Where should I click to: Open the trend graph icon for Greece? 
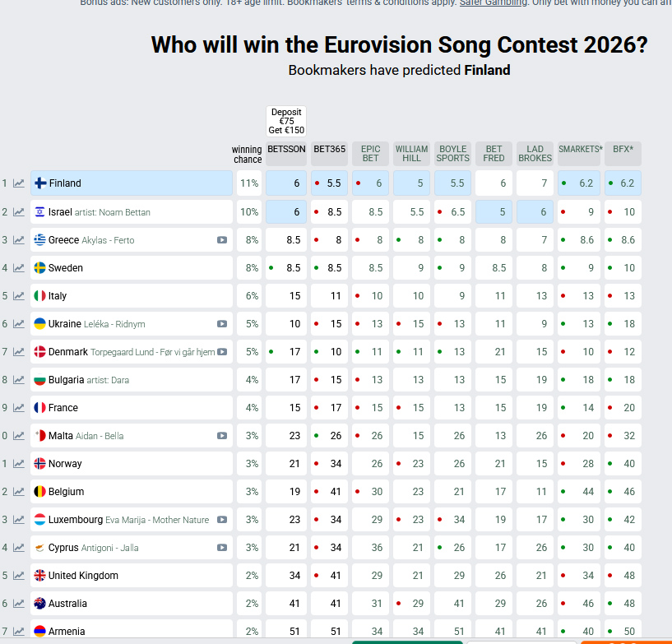coord(19,240)
